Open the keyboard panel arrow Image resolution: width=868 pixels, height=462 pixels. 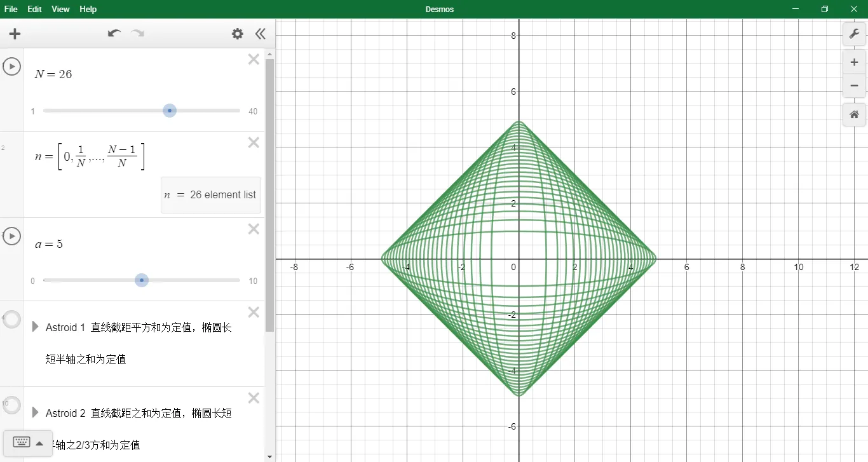click(x=39, y=443)
